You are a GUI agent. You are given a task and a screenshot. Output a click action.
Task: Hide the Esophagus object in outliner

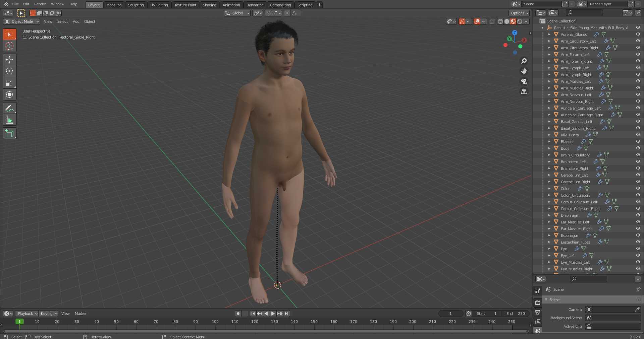coord(638,235)
